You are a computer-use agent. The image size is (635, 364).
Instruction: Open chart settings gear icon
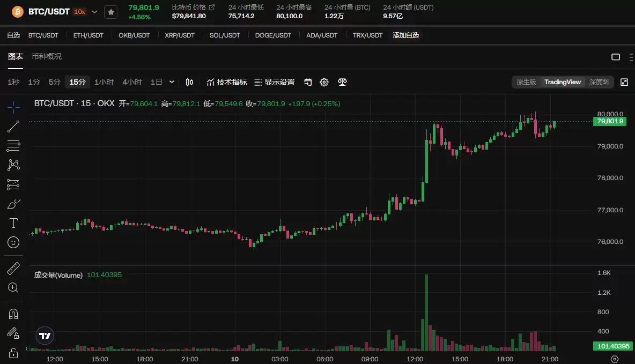[x=324, y=82]
